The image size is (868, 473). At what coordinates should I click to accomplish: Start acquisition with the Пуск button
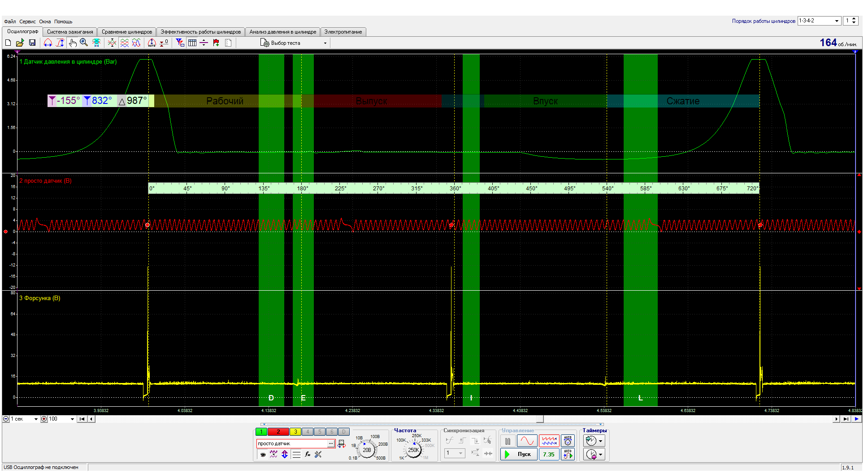tap(519, 454)
